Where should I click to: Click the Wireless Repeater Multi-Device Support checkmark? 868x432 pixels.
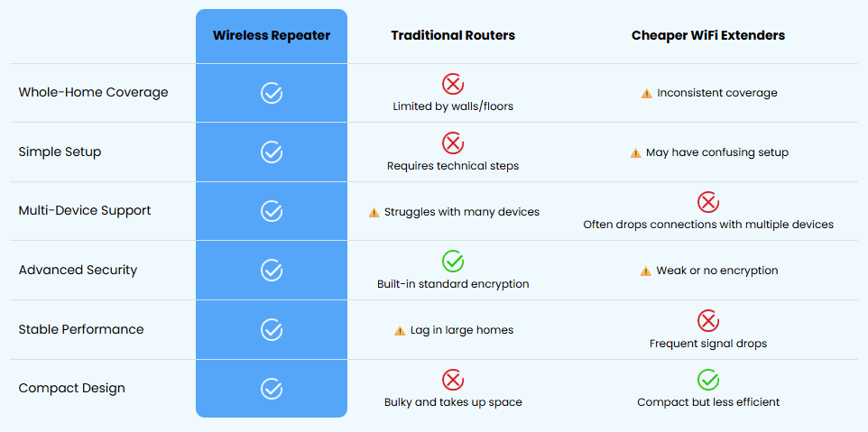tap(272, 211)
